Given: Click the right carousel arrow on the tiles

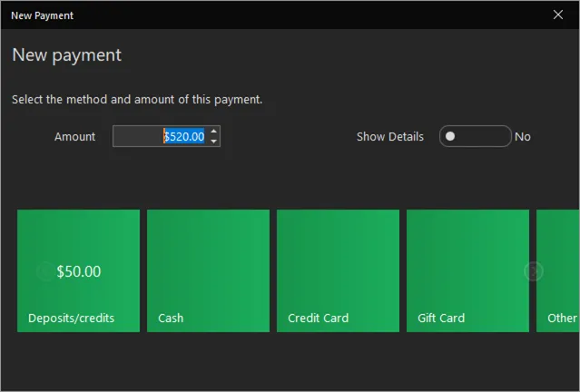Looking at the screenshot, I should tap(534, 271).
